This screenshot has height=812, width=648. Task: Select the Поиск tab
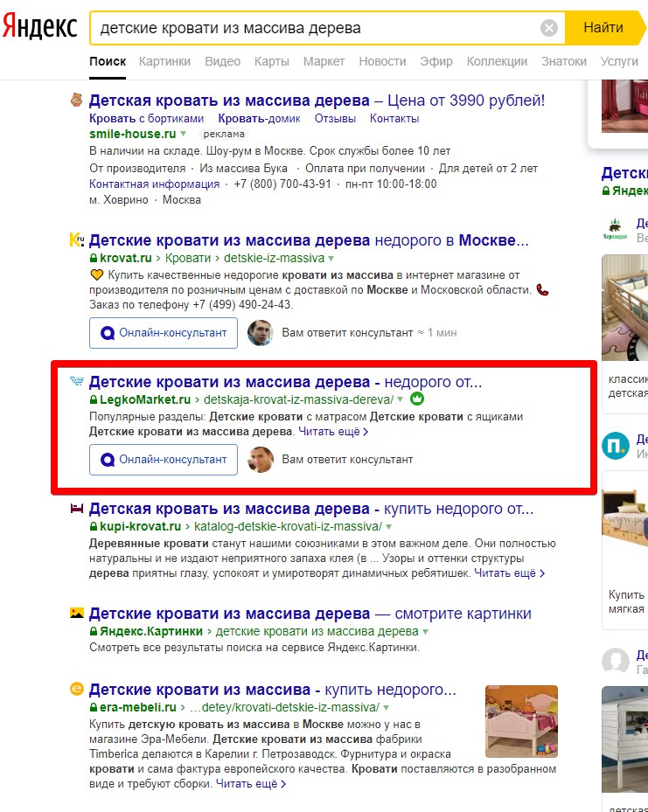point(108,61)
